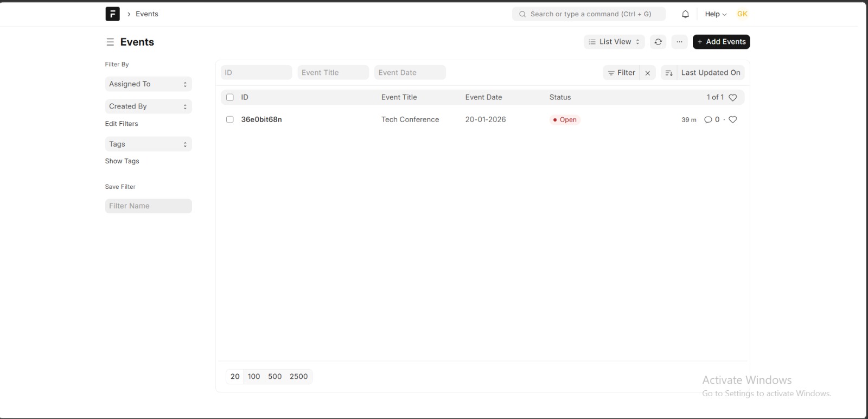Click the 1 of 1 count
The width and height of the screenshot is (868, 419).
715,97
